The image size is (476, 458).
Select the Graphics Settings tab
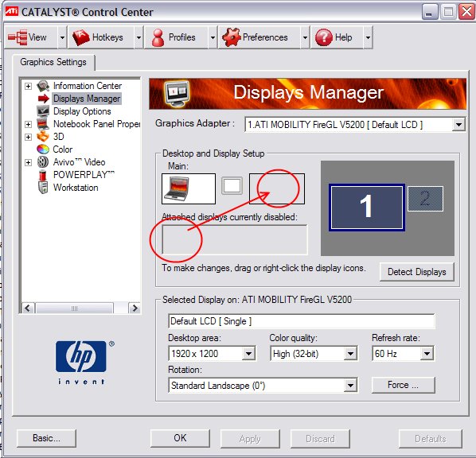(53, 62)
